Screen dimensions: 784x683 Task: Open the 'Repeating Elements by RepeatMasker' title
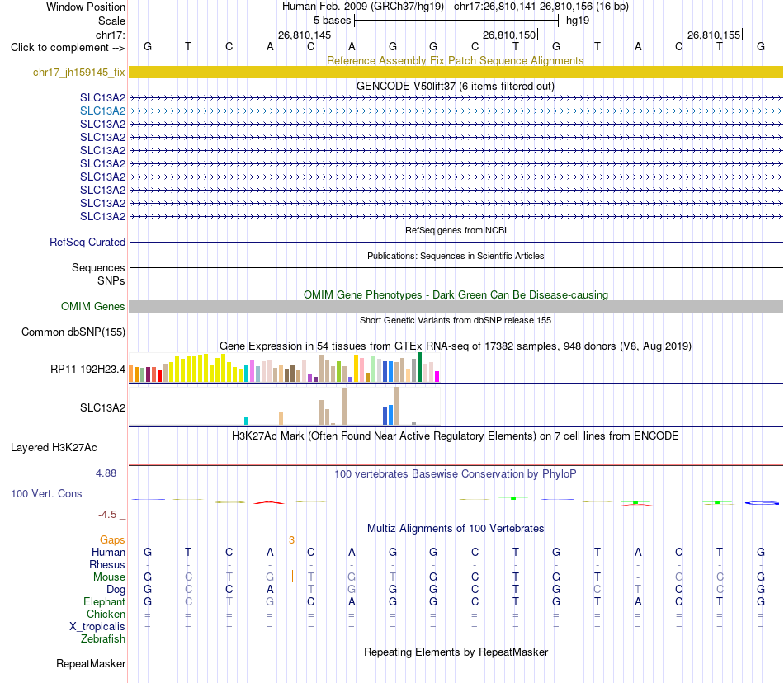(x=456, y=652)
